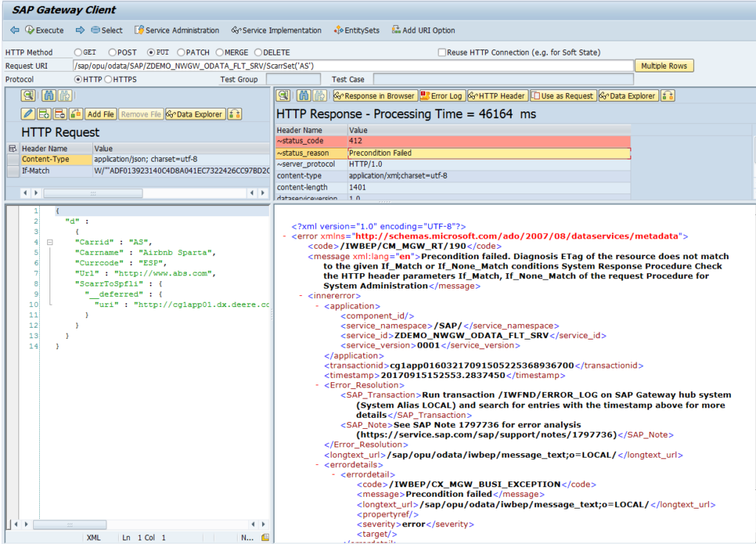Image resolution: width=756 pixels, height=544 pixels.
Task: Click the icon left of Add File
Action: click(x=76, y=114)
